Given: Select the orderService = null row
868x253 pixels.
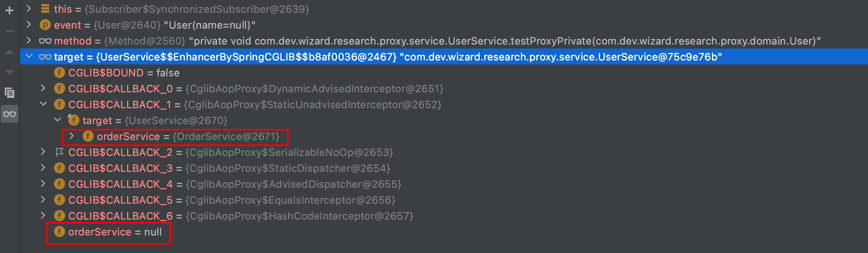Looking at the screenshot, I should coord(444,232).
